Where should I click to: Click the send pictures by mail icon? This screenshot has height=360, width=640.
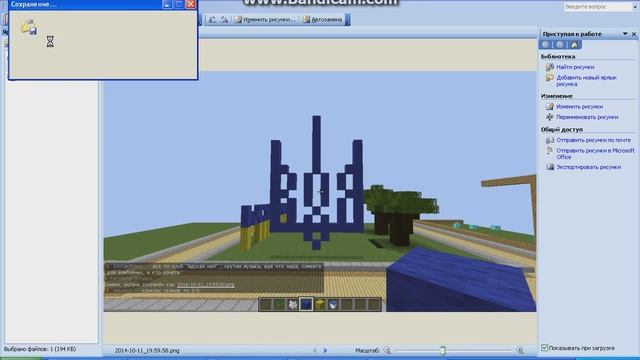[x=550, y=140]
